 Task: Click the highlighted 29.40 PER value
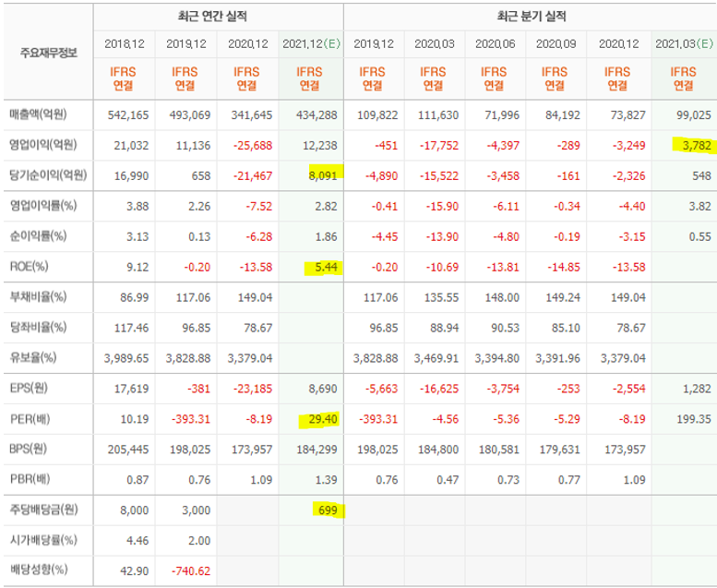coord(323,419)
